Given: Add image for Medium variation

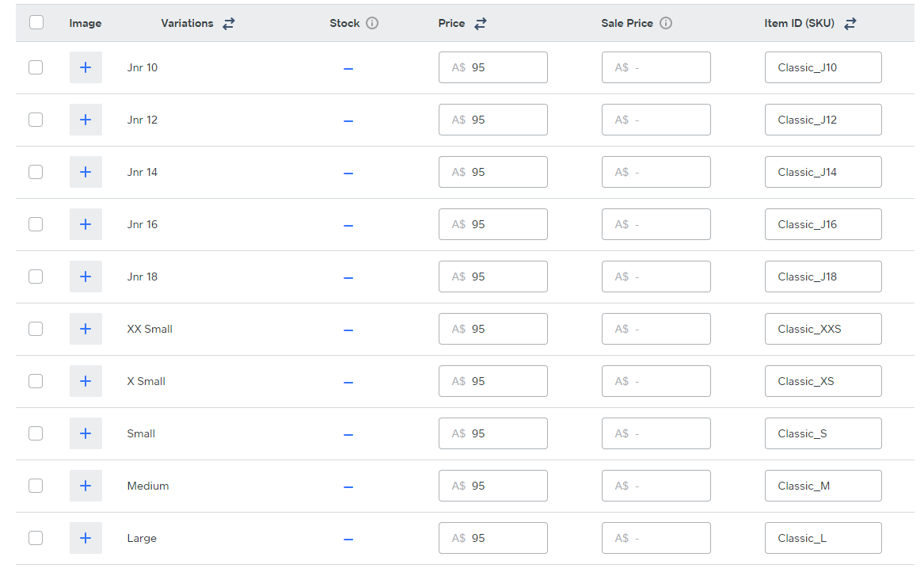Looking at the screenshot, I should 86,486.
